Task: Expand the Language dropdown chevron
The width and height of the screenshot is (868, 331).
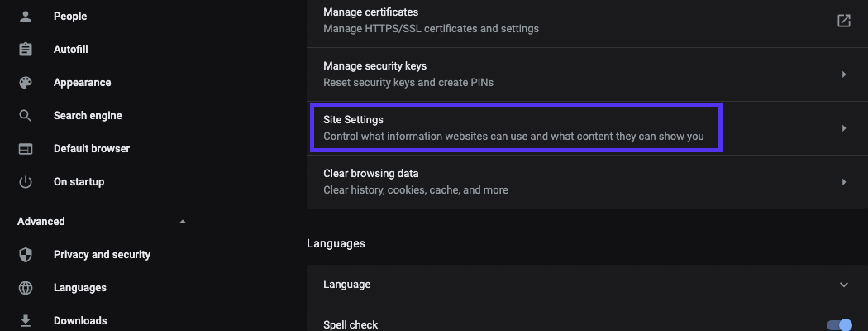Action: click(844, 285)
